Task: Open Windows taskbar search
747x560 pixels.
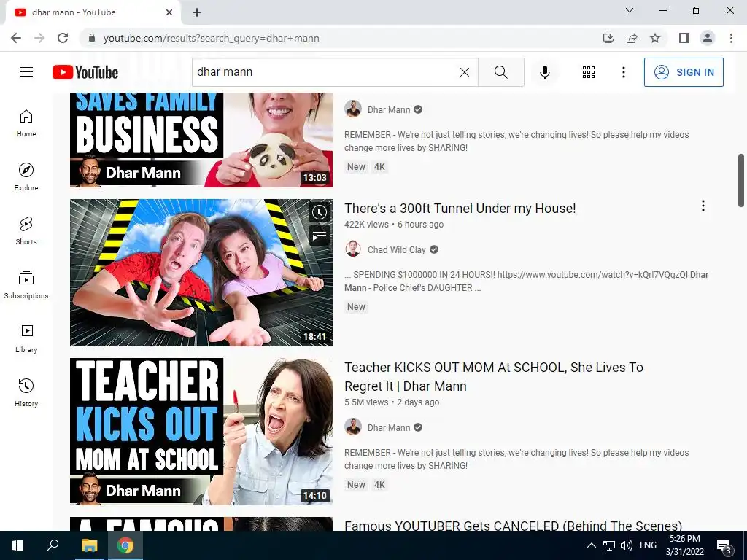Action: coord(53,545)
